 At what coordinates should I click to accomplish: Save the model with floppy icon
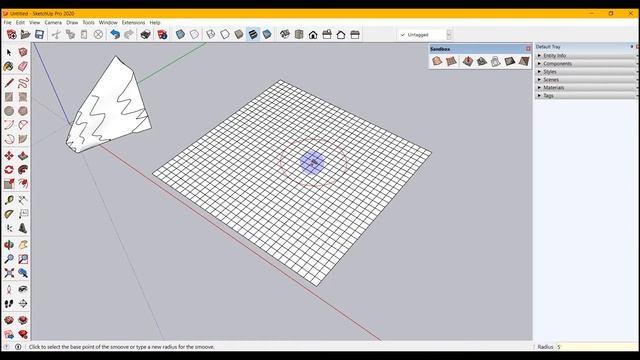click(x=39, y=35)
